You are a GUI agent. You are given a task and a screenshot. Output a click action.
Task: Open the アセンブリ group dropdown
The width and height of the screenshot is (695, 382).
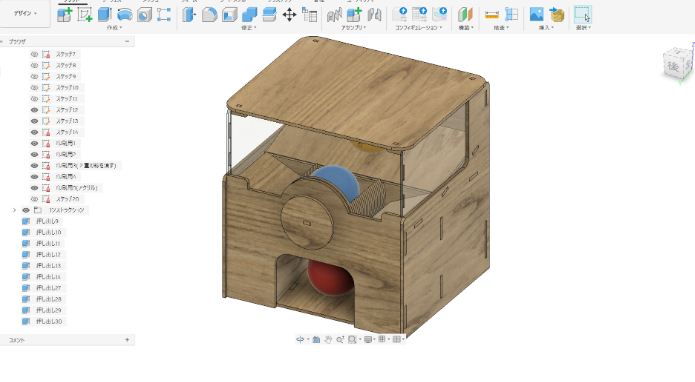pyautogui.click(x=353, y=27)
